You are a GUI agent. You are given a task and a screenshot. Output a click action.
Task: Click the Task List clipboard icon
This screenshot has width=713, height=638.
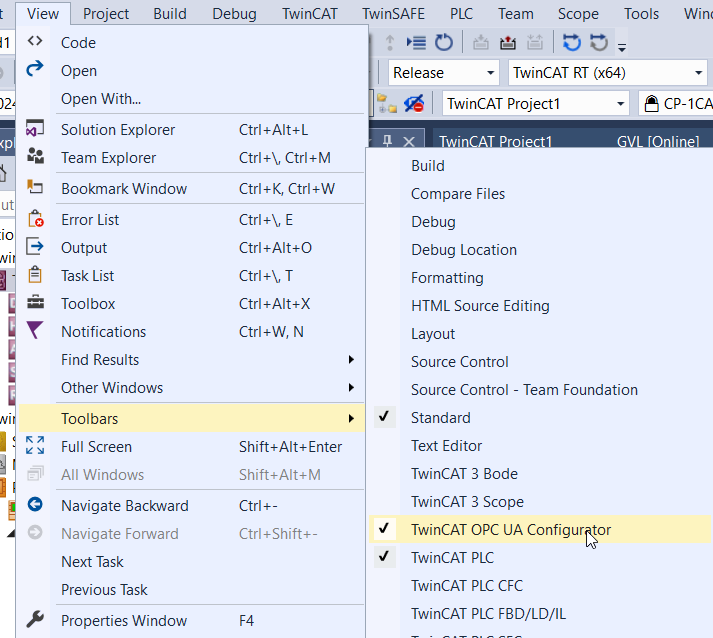pyautogui.click(x=35, y=275)
